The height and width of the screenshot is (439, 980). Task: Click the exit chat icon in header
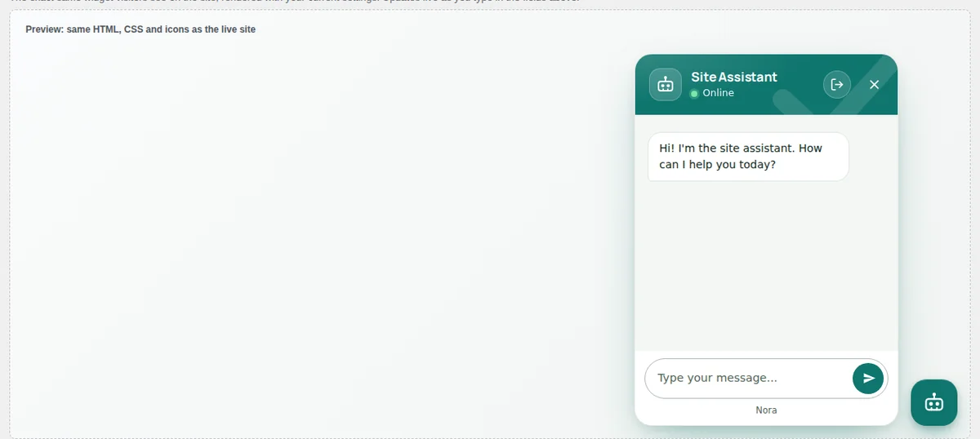(x=837, y=84)
